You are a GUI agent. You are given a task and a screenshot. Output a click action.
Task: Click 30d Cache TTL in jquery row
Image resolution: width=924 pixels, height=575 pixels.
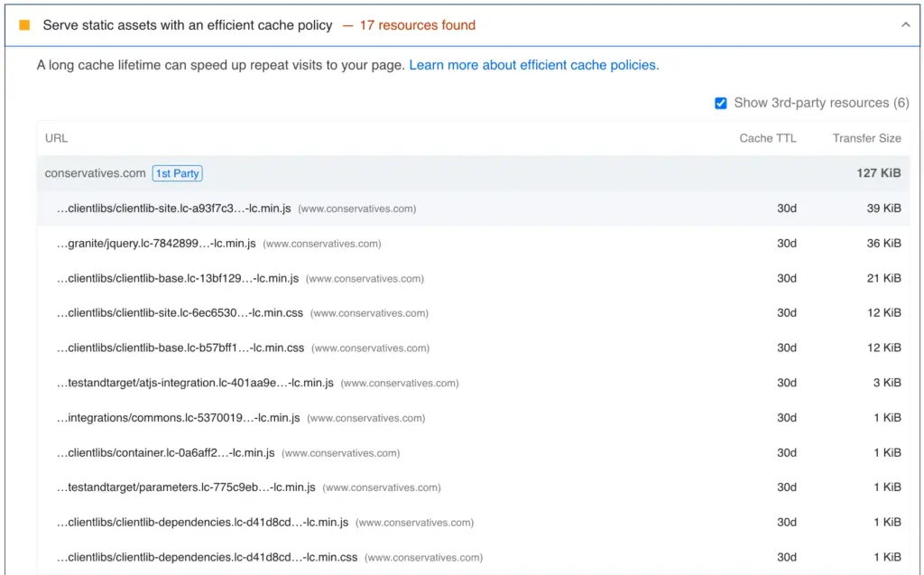[x=786, y=243]
